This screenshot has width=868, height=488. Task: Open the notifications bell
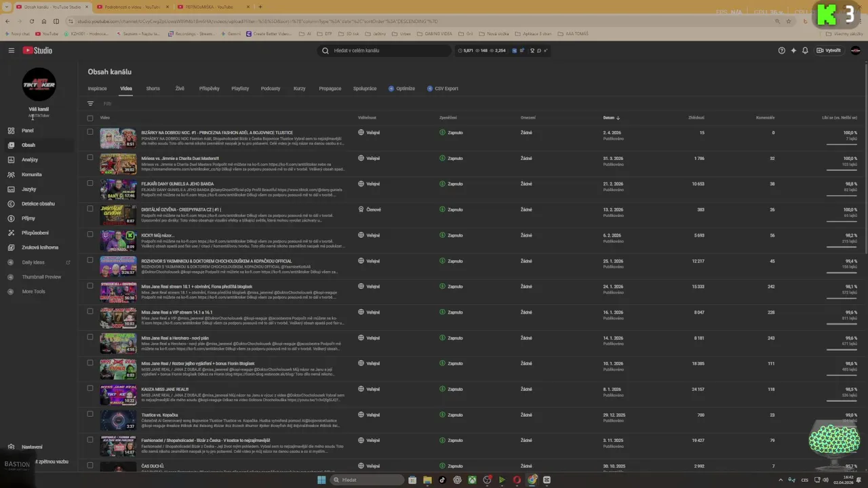click(805, 50)
